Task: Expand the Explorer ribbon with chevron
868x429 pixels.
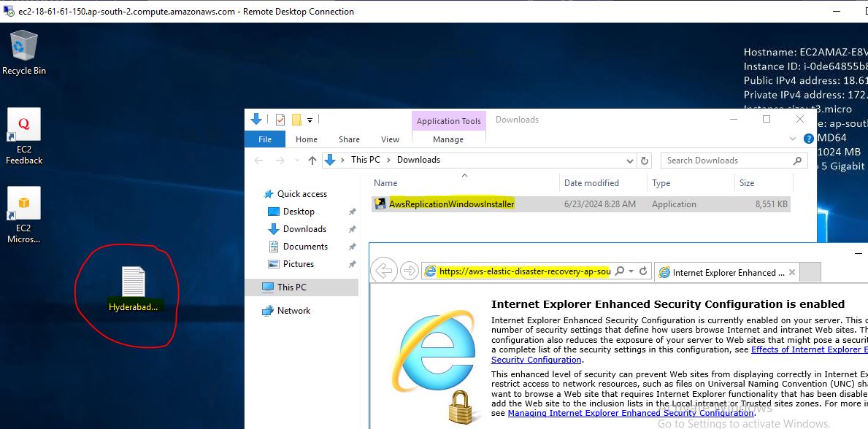Action: point(794,139)
